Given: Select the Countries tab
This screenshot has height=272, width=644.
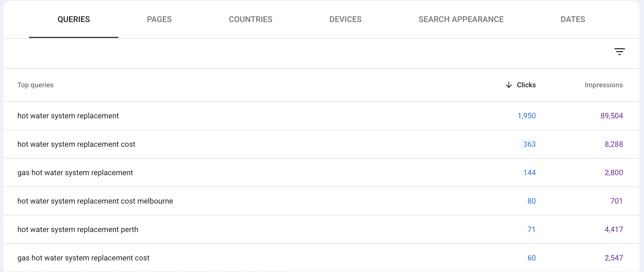Looking at the screenshot, I should click(251, 19).
